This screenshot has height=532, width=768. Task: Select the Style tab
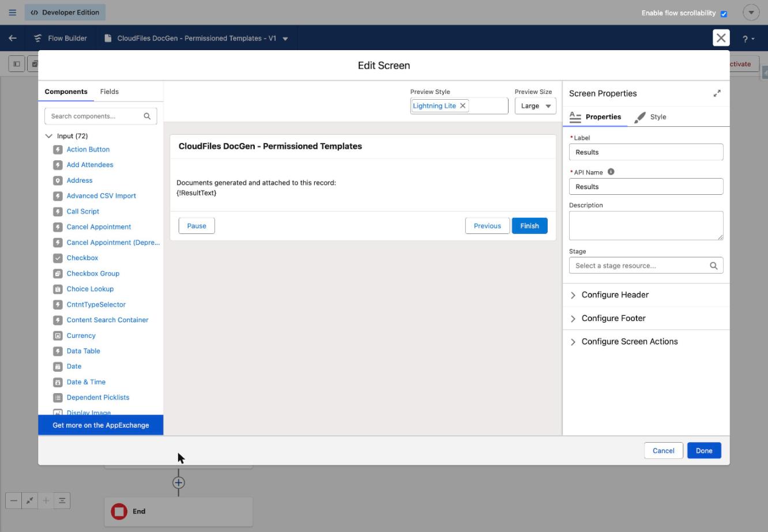pos(650,117)
